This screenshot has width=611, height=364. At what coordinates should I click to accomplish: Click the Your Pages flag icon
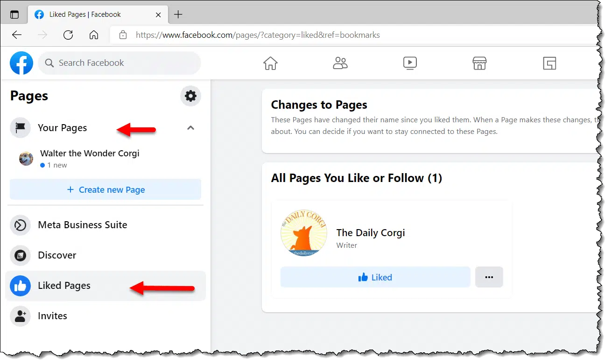click(20, 128)
